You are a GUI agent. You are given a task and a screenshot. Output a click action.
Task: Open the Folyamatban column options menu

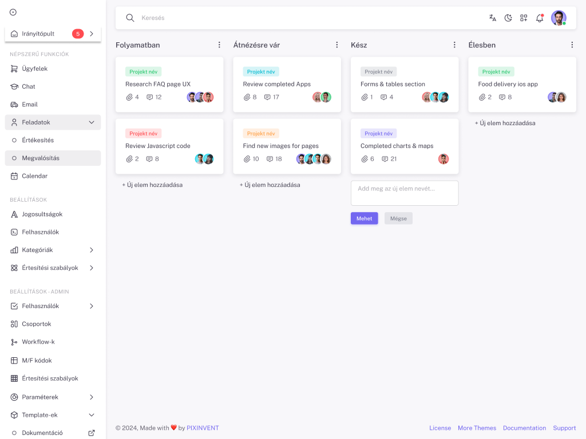coord(219,45)
